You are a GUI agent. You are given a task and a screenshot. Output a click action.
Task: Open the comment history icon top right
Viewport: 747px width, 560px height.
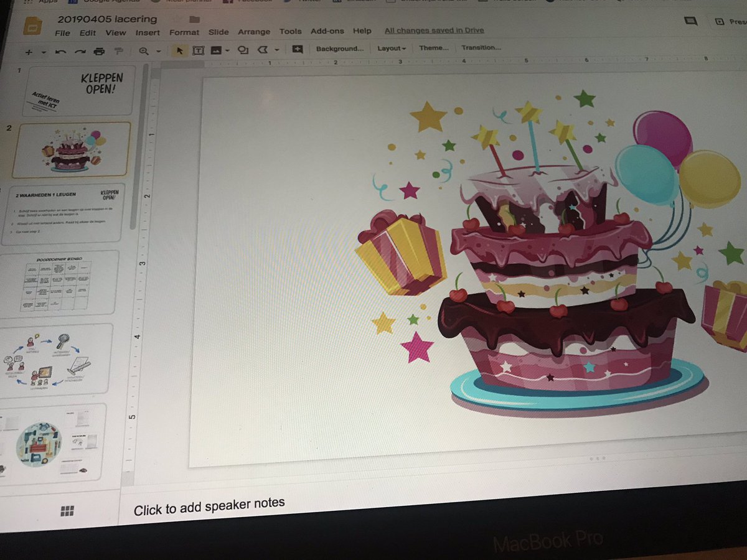pos(690,21)
